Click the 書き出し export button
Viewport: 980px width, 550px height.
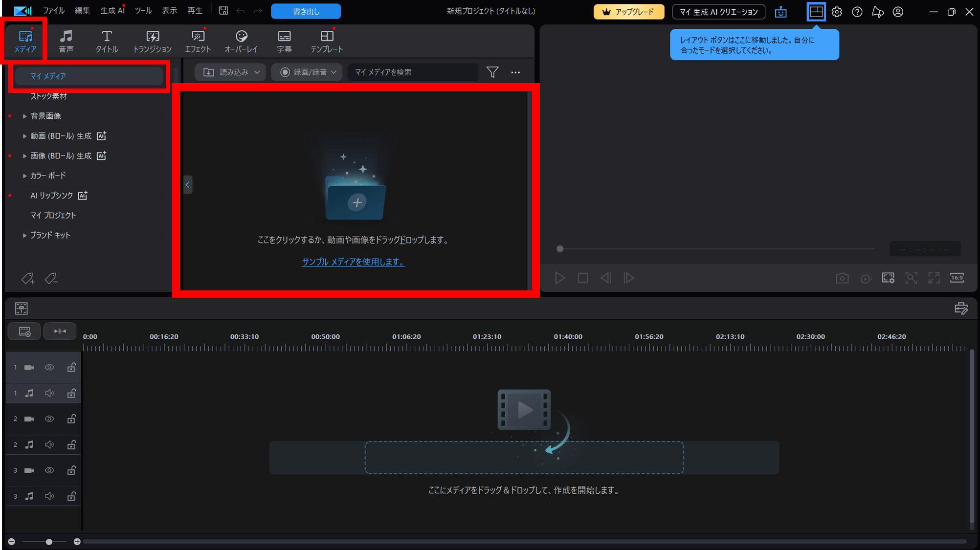[x=306, y=11]
